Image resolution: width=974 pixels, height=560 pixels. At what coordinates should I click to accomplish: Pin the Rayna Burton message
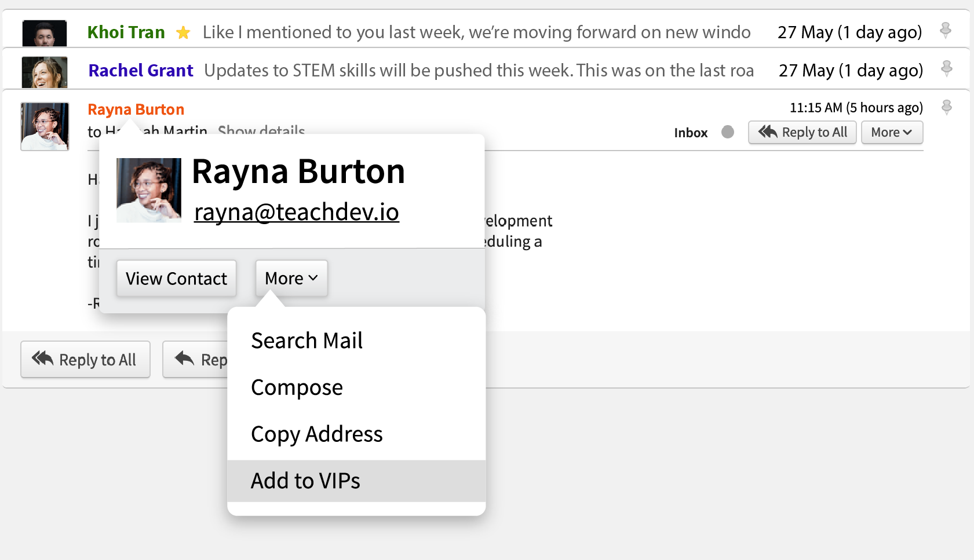pos(946,107)
